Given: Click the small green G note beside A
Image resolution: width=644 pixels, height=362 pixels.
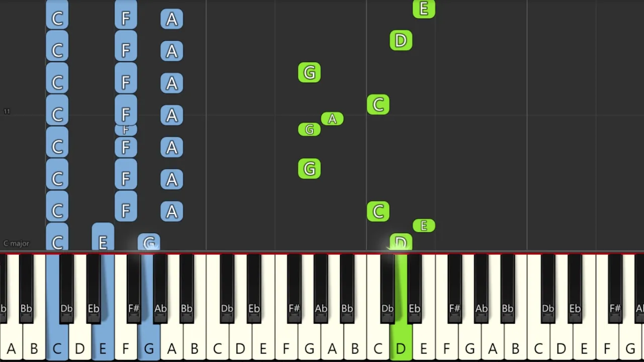Looking at the screenshot, I should coord(309,129).
